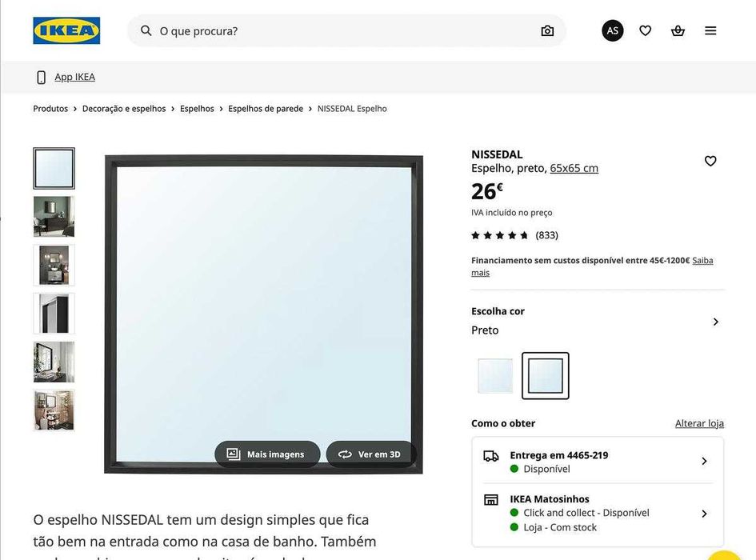The image size is (756, 560).
Task: Go to Espelhos de parede breadcrumb
Action: (x=266, y=109)
